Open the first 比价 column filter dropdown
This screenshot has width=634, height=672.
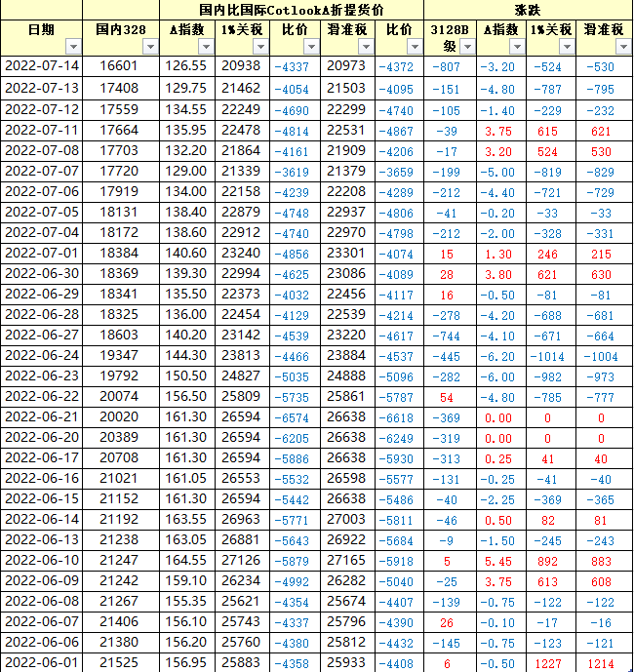point(312,46)
